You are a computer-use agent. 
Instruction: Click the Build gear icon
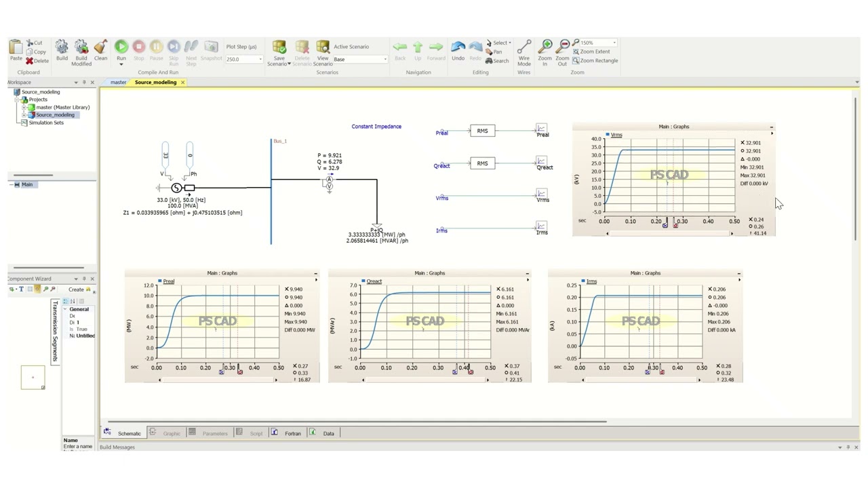click(x=62, y=47)
